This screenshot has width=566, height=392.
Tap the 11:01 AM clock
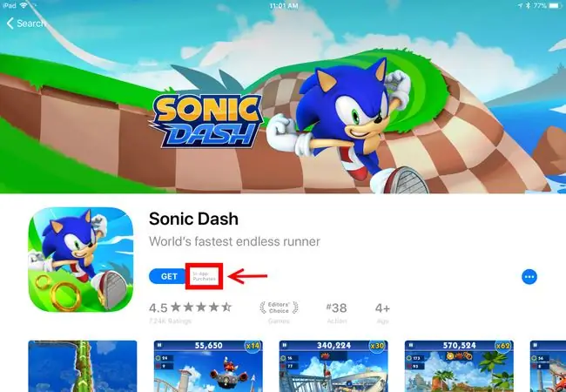tap(284, 5)
